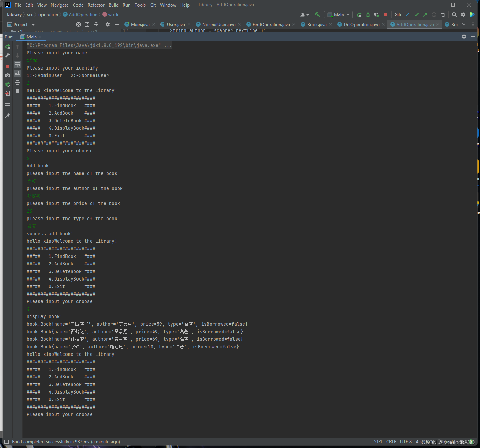Viewport: 480px width, 448px height.
Task: Collapse all in the Project panel
Action: coord(96,24)
